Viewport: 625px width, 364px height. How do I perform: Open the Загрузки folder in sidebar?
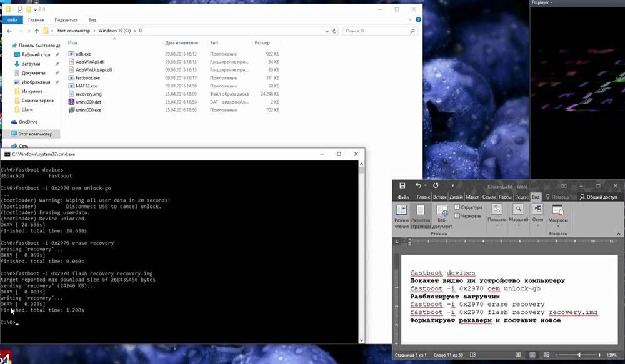click(31, 64)
